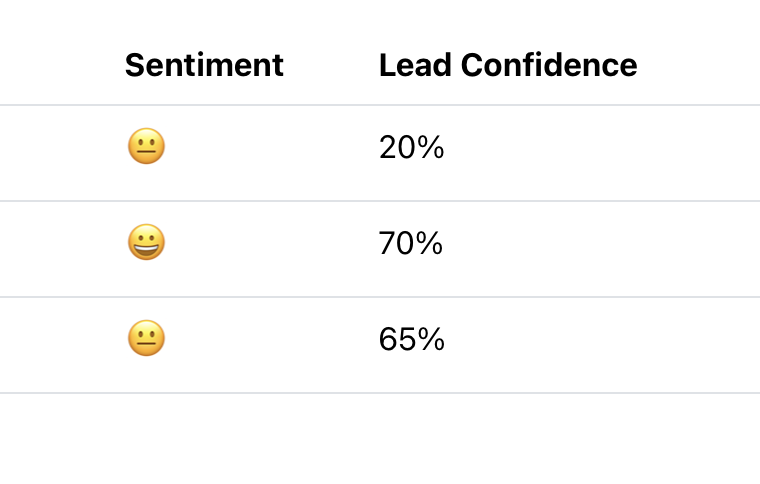
Task: Sort by the Sentiment column header
Action: 204,65
